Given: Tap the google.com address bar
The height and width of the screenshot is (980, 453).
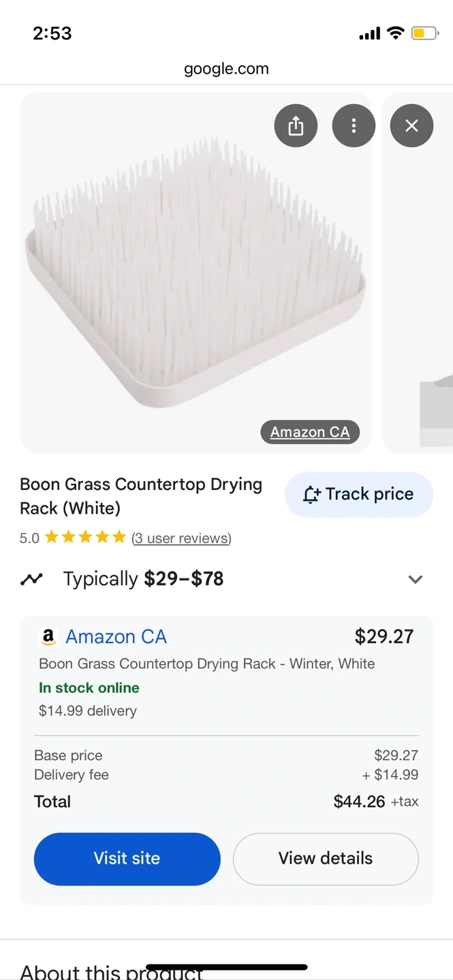Looking at the screenshot, I should [226, 69].
